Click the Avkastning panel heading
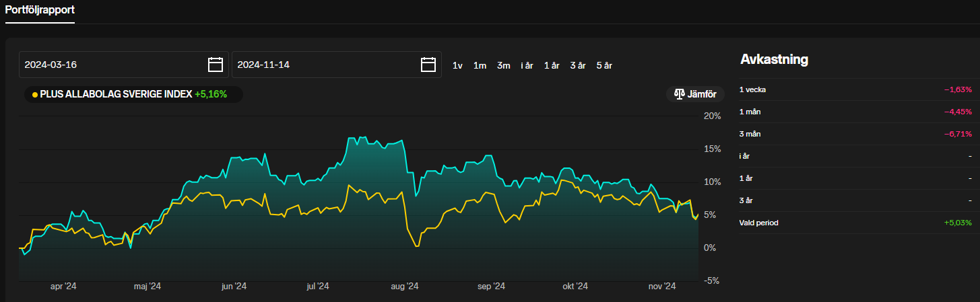The width and height of the screenshot is (980, 302). tap(774, 59)
